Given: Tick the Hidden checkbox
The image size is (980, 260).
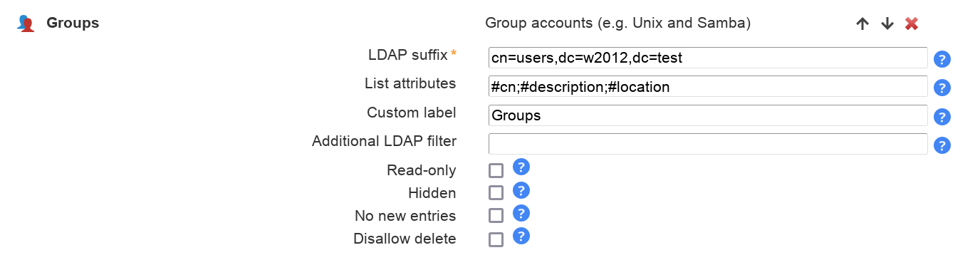Looking at the screenshot, I should pyautogui.click(x=496, y=193).
